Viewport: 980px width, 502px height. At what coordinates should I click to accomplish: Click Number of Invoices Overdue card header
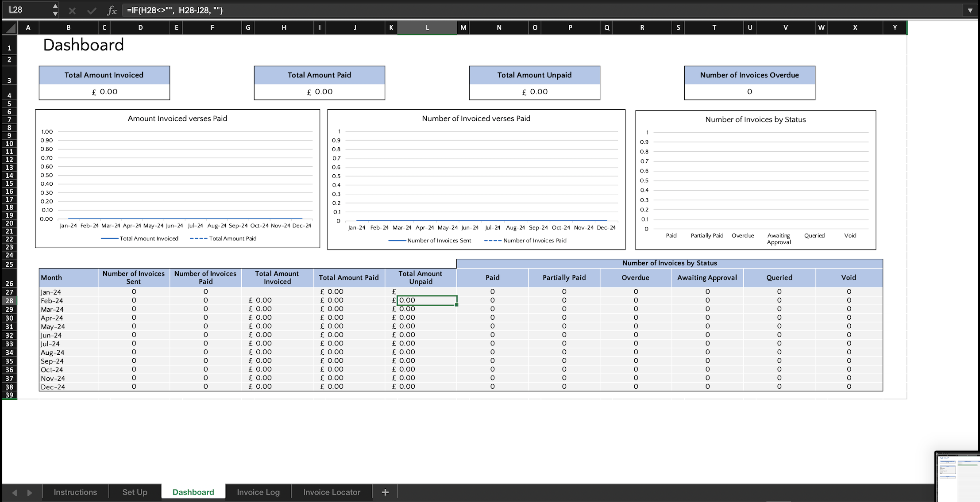749,75
